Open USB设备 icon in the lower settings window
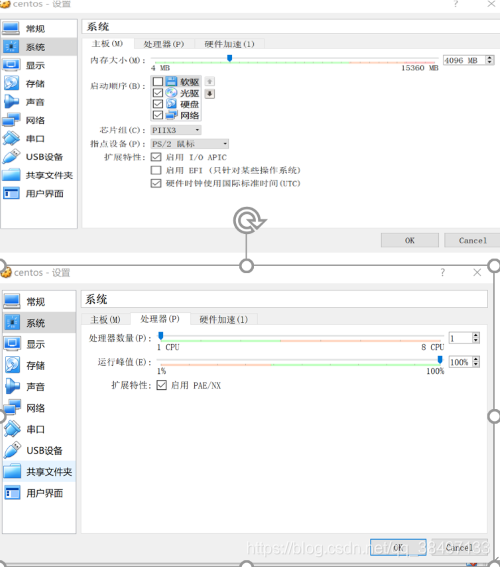500x567 pixels. (12, 450)
